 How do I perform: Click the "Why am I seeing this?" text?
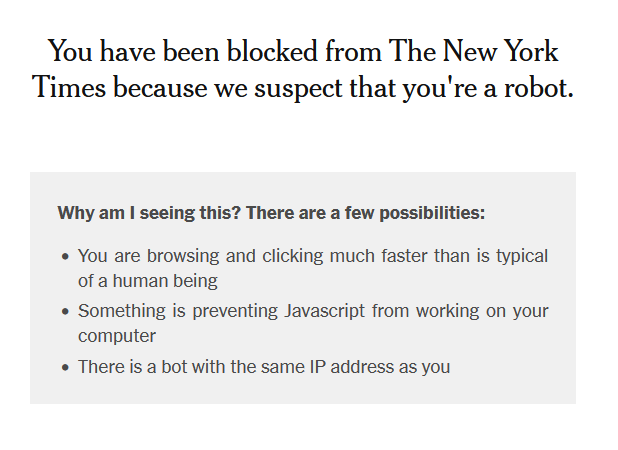149,213
